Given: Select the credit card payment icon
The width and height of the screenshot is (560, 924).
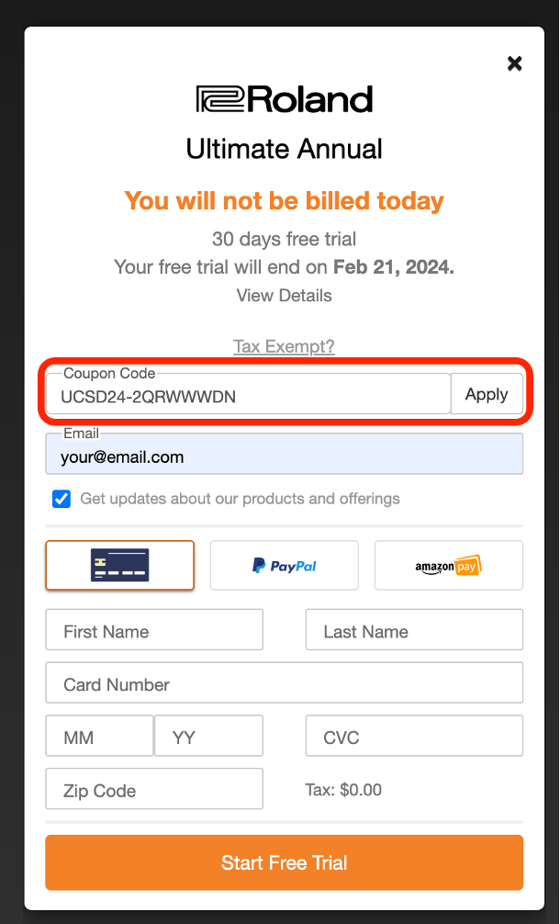Looking at the screenshot, I should [x=119, y=565].
